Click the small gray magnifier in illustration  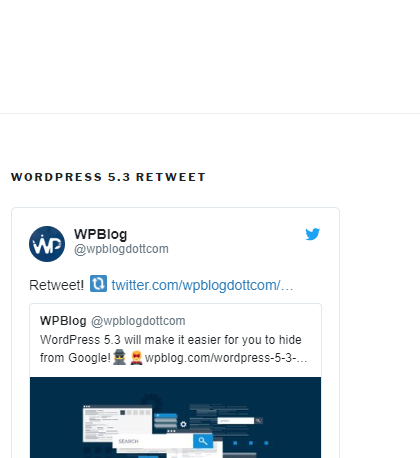tap(258, 421)
